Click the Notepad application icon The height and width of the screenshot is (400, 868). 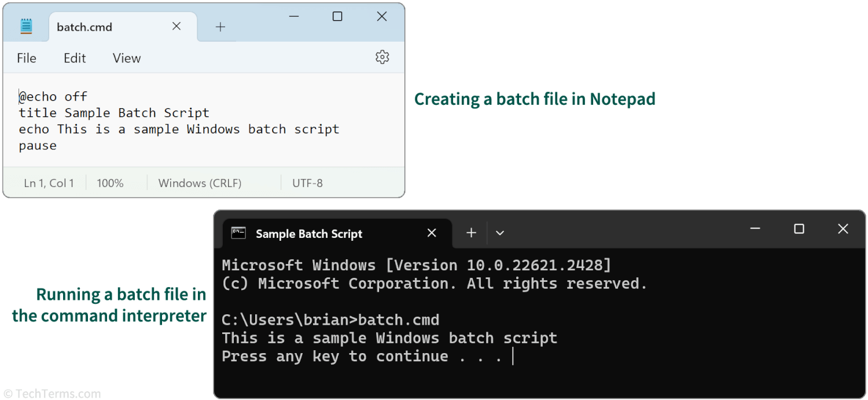25,25
